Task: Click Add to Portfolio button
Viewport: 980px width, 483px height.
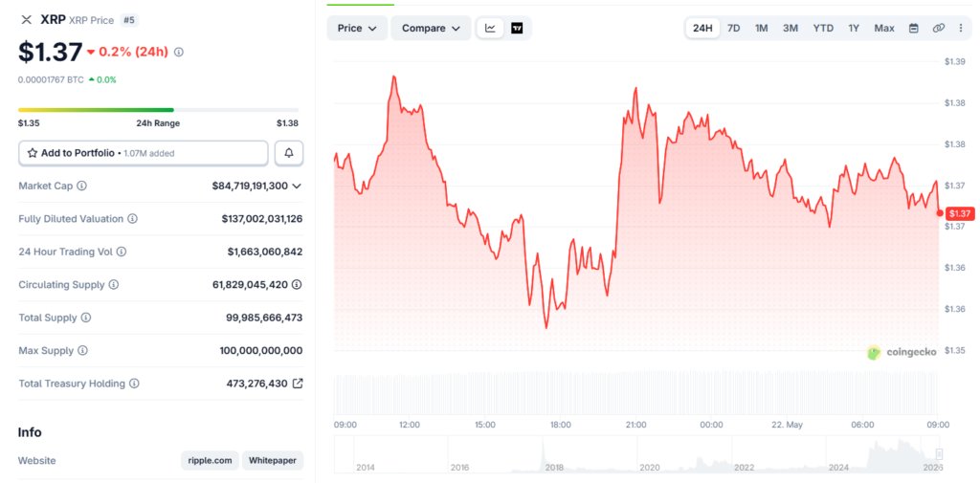Action: pyautogui.click(x=144, y=153)
